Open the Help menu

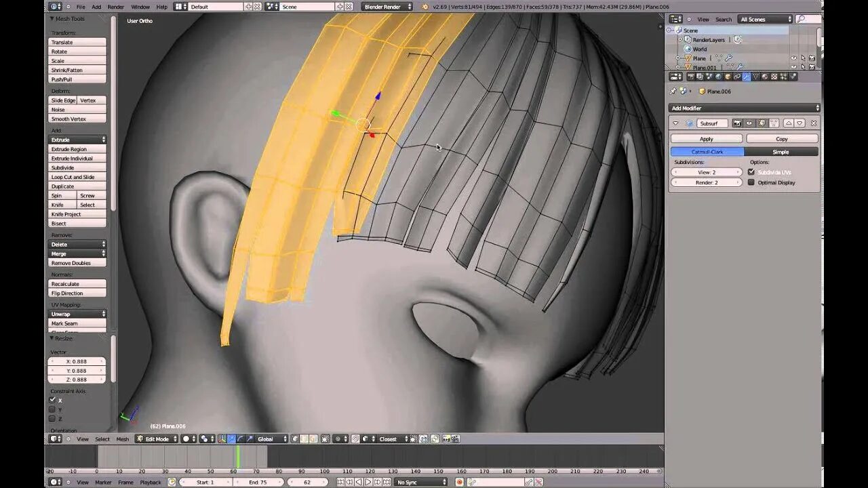(x=161, y=7)
